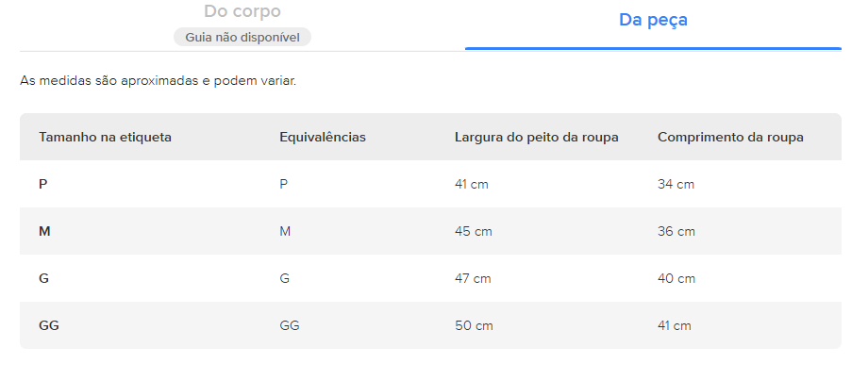Click the 36 cm garment length value
Viewport: 868px width, 380px height.
[x=676, y=231]
